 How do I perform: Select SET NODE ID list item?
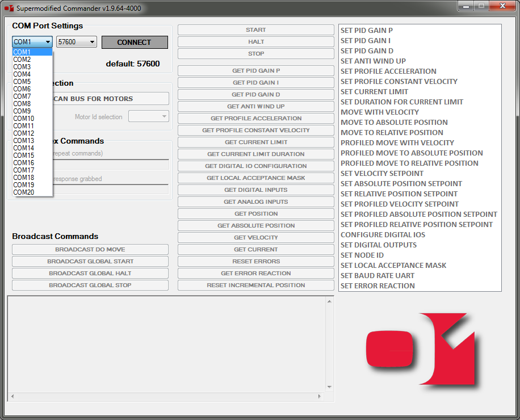coord(362,255)
